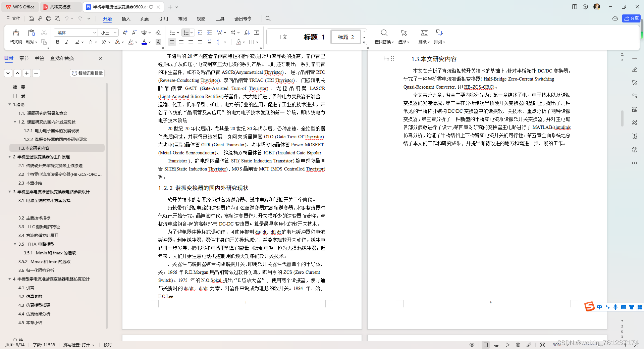Click the 智能识别目录 button

point(88,73)
